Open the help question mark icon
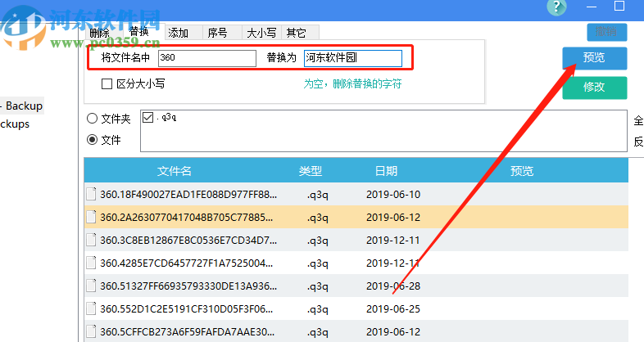This screenshot has height=342, width=644. [556, 7]
